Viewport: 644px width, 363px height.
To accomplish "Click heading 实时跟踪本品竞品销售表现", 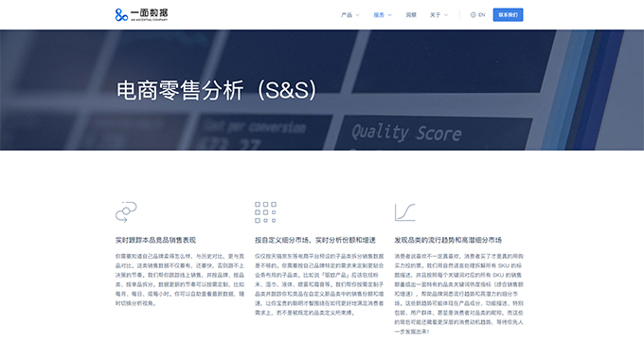I will coord(155,240).
